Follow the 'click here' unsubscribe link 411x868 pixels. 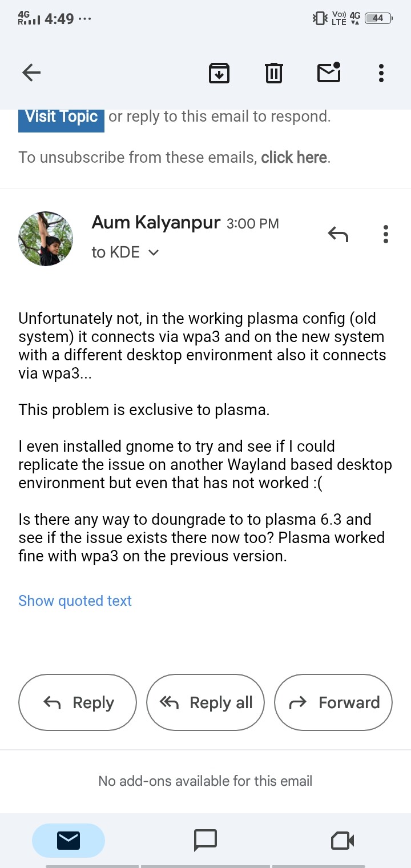click(294, 158)
